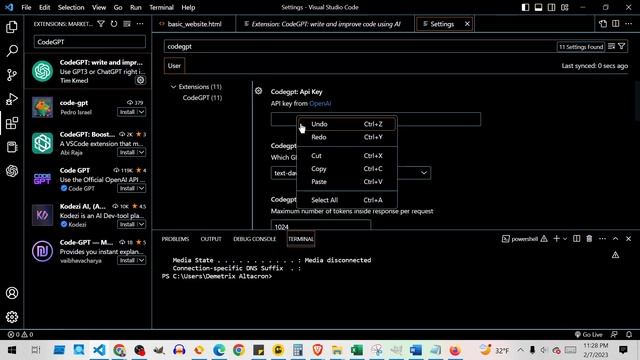Toggle primary side bar layout icon

pyautogui.click(x=525, y=7)
